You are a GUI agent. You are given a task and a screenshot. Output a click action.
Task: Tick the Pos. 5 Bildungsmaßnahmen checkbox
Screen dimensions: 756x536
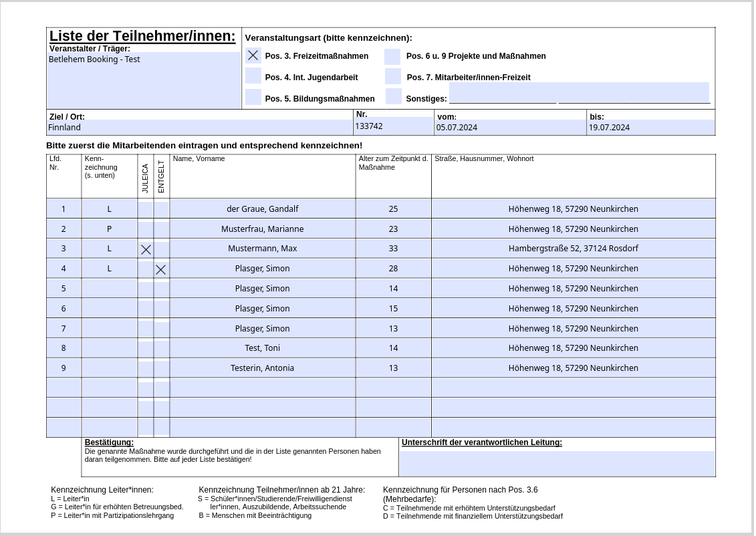[x=253, y=98]
